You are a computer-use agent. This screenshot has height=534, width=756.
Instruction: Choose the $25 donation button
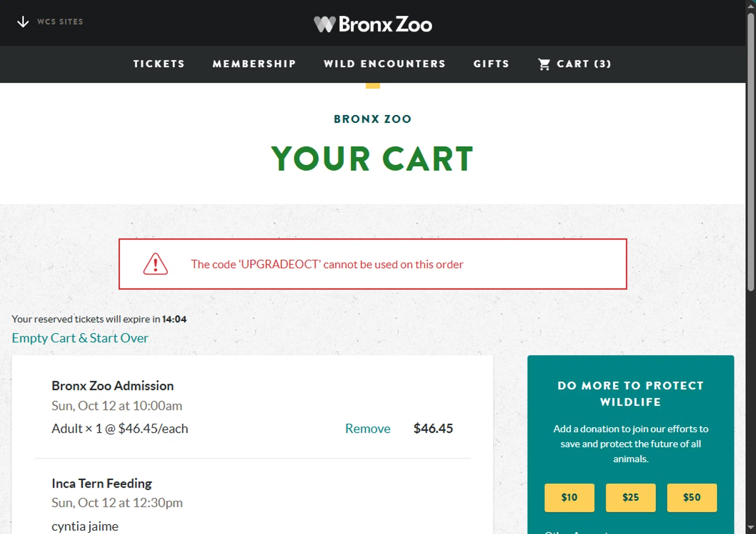pos(631,497)
